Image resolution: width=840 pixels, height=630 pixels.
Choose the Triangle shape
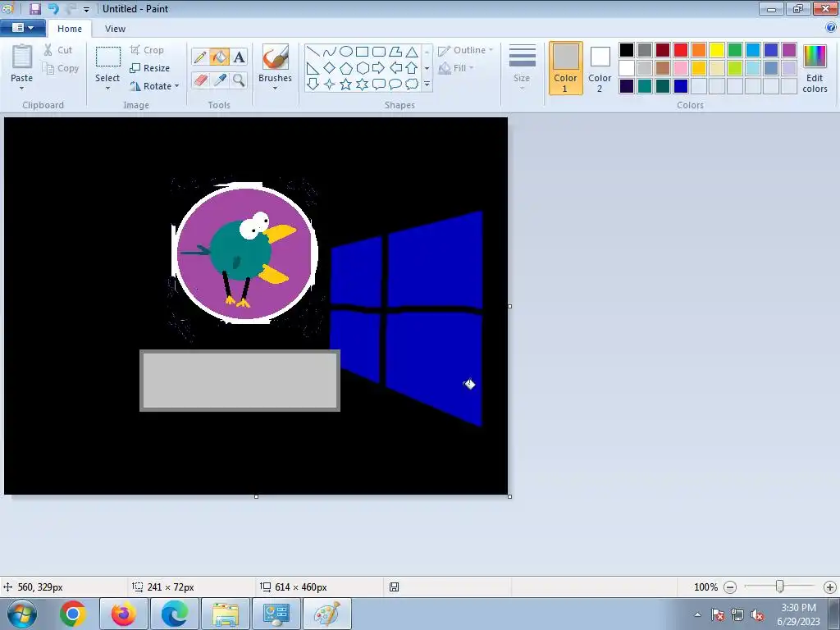pos(412,52)
